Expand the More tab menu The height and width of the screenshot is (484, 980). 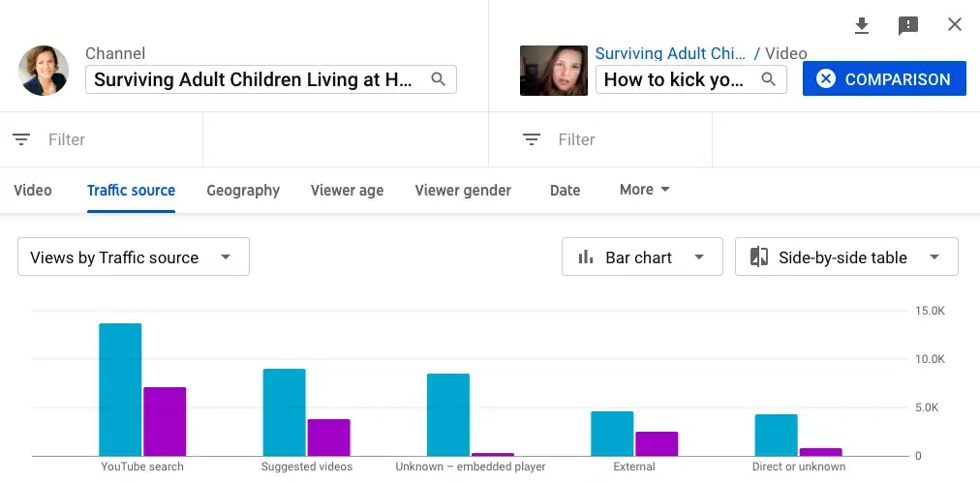[x=645, y=190]
